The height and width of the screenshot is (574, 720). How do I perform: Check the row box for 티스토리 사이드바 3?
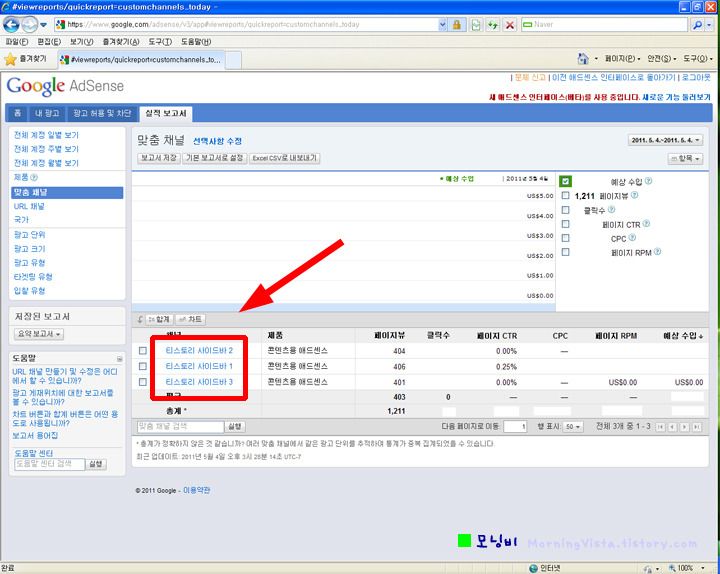point(143,382)
